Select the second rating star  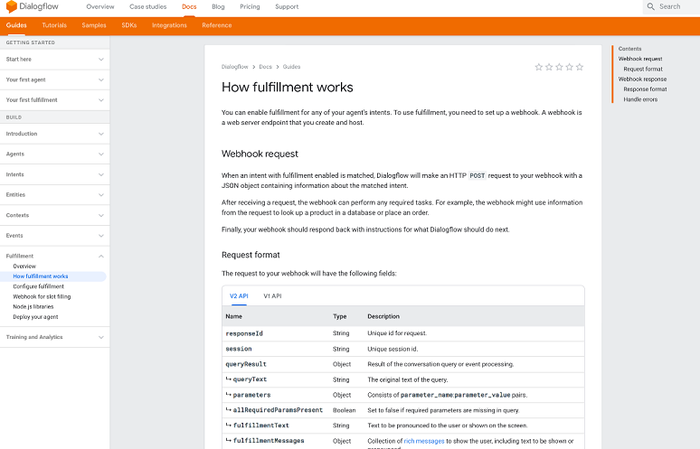tap(549, 67)
